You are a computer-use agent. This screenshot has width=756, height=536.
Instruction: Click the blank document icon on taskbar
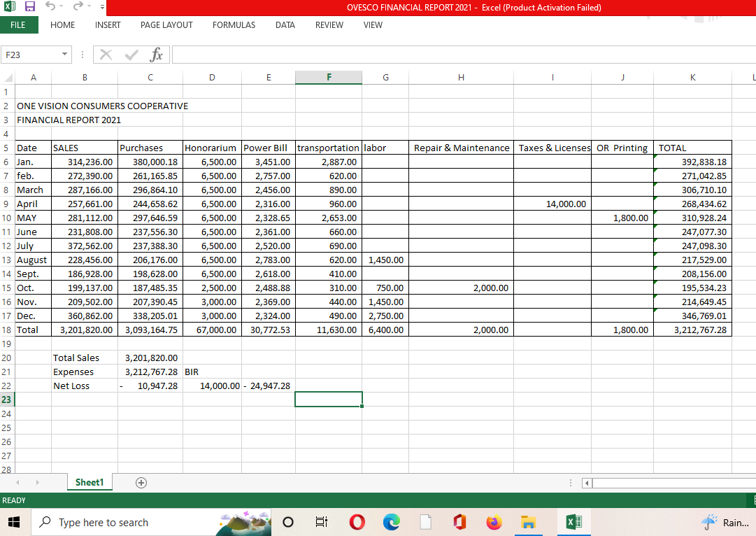425,522
